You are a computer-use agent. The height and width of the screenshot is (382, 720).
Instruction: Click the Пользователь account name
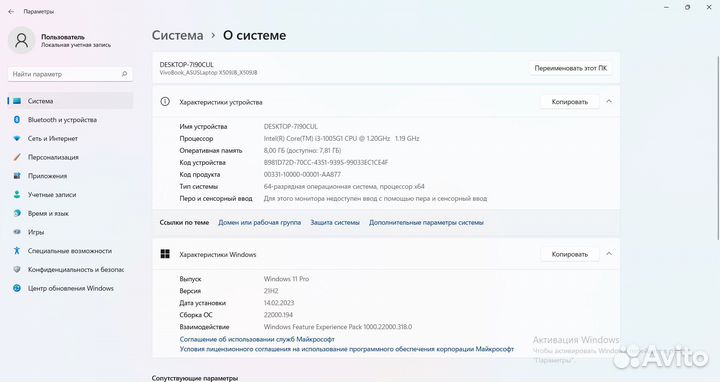tap(63, 37)
